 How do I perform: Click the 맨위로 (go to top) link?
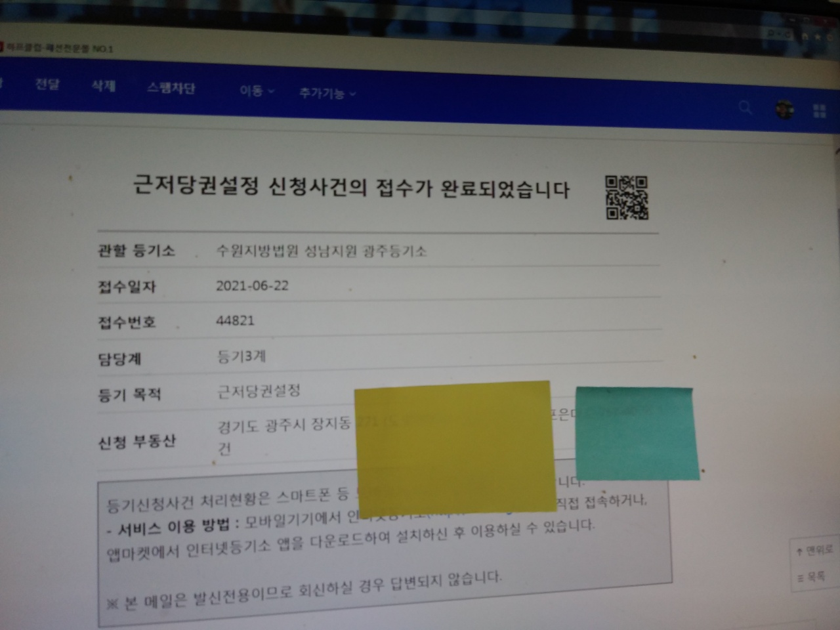(814, 550)
